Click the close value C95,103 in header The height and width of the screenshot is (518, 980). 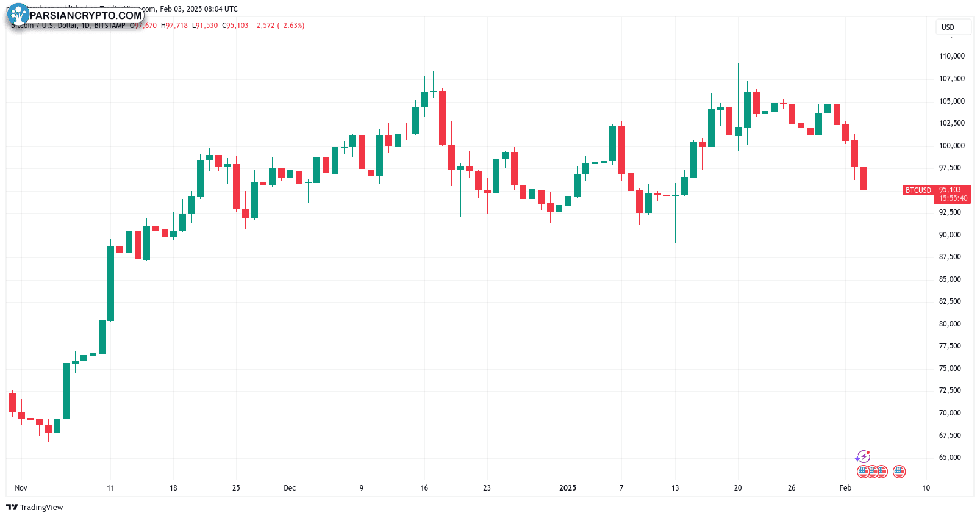[x=235, y=26]
